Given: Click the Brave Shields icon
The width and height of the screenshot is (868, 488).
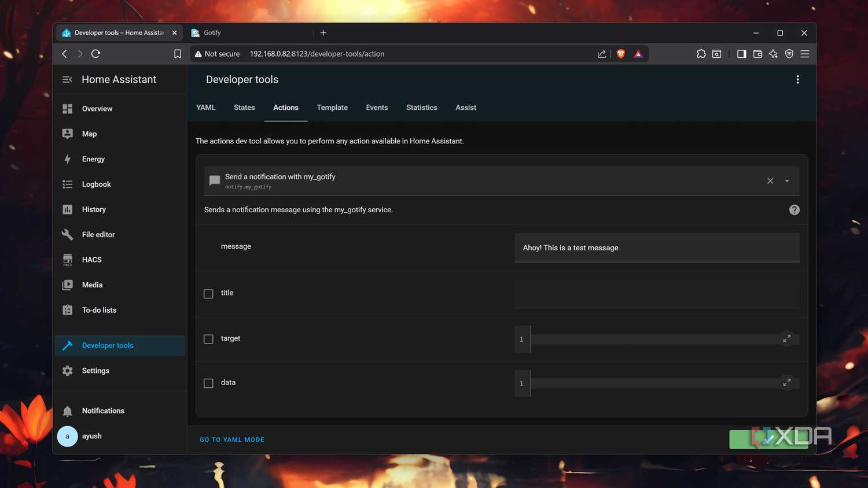Looking at the screenshot, I should coord(621,54).
